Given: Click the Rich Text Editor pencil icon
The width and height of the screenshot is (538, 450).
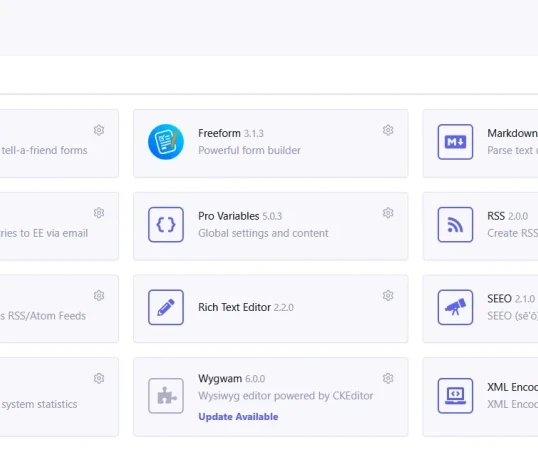Looking at the screenshot, I should click(166, 307).
